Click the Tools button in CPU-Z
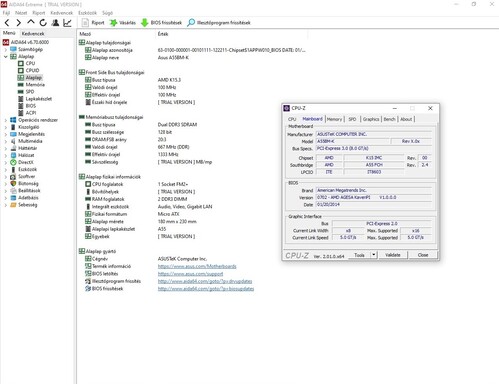 click(359, 255)
